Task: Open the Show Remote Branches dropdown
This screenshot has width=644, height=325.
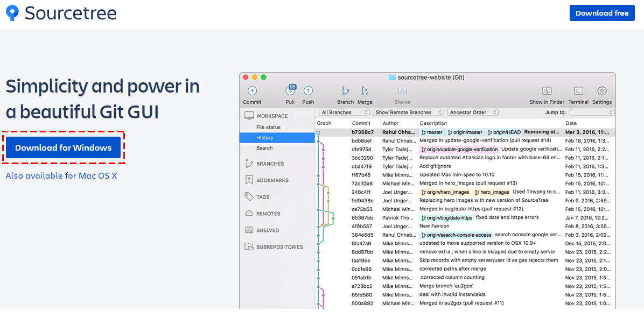Action: coord(409,112)
